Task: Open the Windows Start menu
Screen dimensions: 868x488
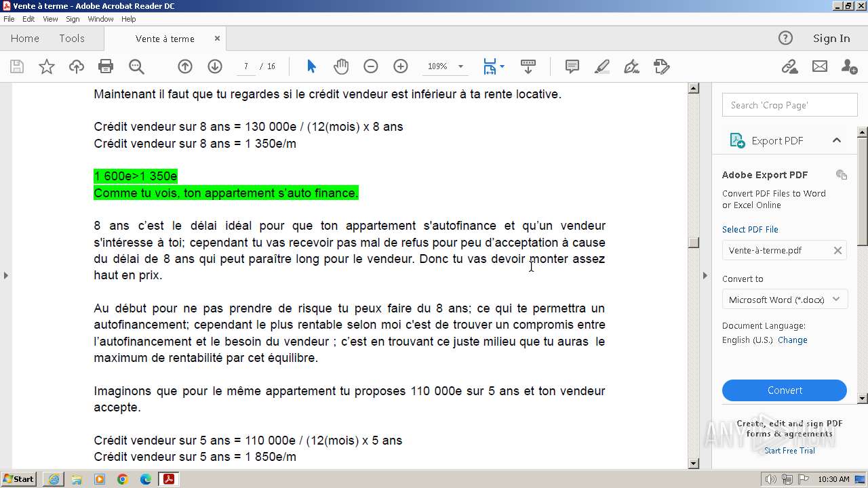Action: click(x=19, y=479)
